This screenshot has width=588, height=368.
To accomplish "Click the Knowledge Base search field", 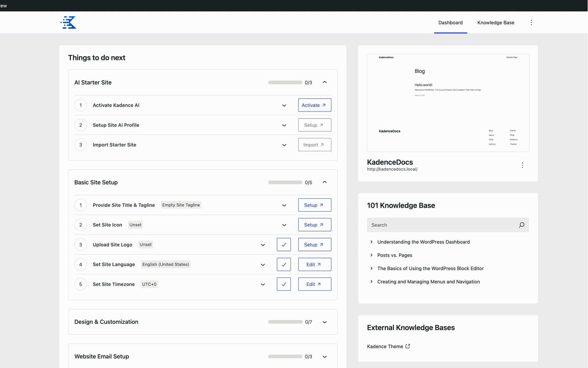I will pos(448,225).
